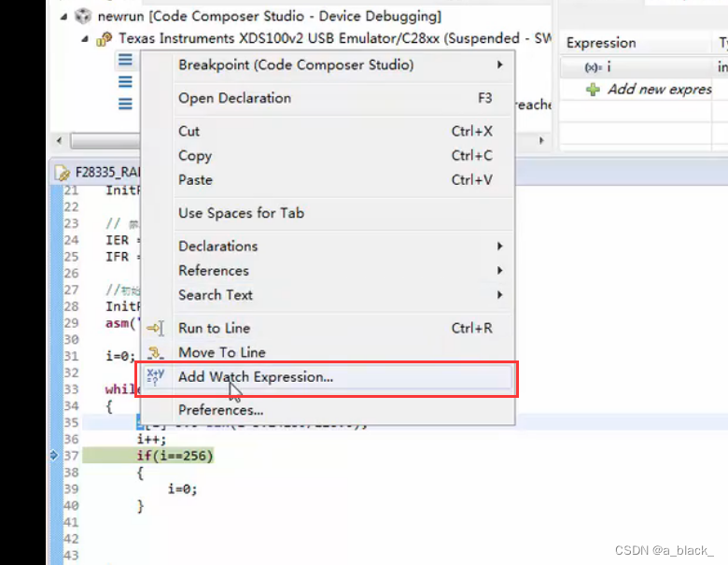Click the XDS100v2 emulator thread icon

[104, 39]
